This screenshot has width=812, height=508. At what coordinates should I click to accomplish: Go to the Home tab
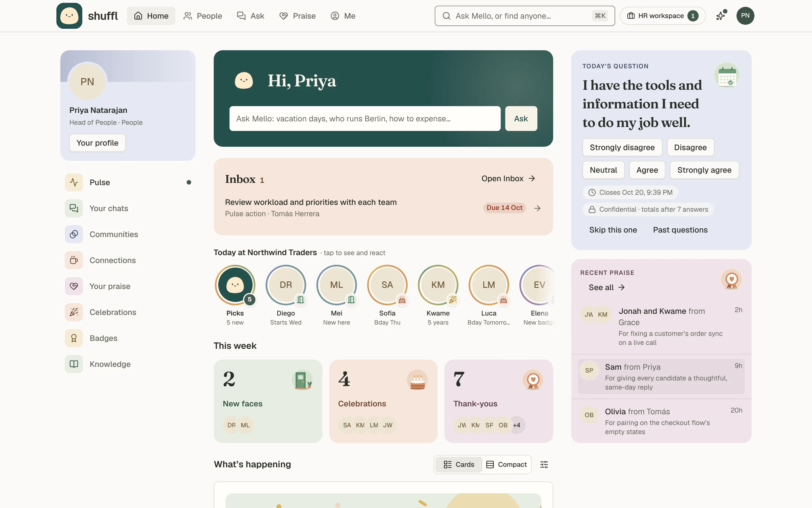coord(151,16)
